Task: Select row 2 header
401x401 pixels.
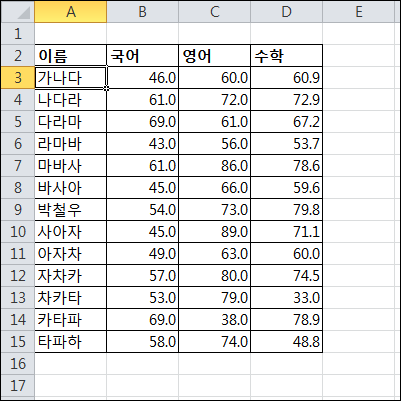Action: (x=18, y=56)
